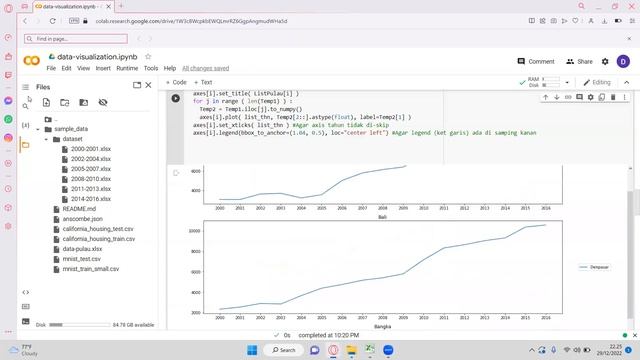The image size is (640, 360).
Task: Close the Files side panel
Action: [x=149, y=85]
